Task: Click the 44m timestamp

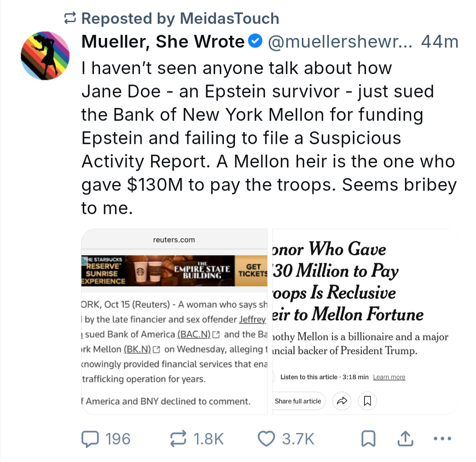Action: 439,42
